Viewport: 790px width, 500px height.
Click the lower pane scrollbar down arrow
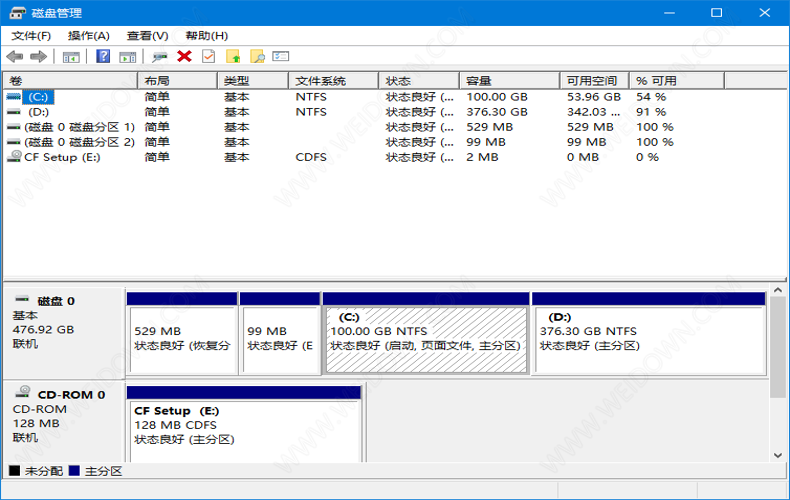pyautogui.click(x=778, y=454)
